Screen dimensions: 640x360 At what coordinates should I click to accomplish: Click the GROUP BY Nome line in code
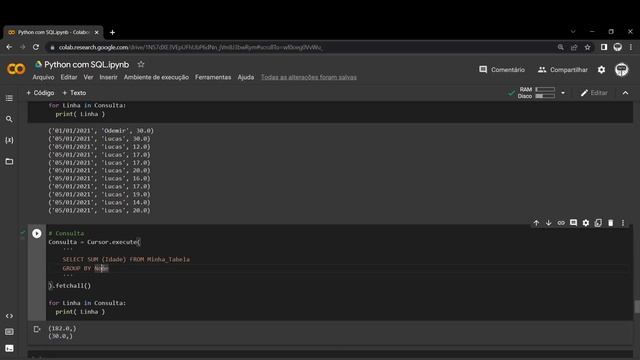85,268
